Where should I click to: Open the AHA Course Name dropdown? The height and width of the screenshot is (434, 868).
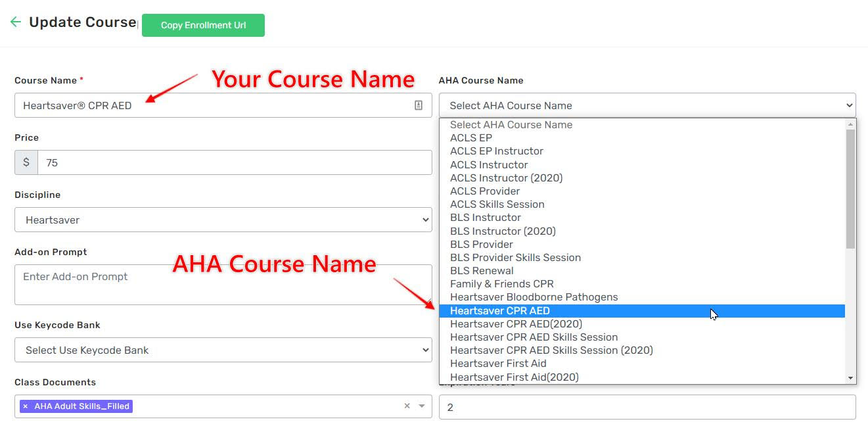[647, 105]
